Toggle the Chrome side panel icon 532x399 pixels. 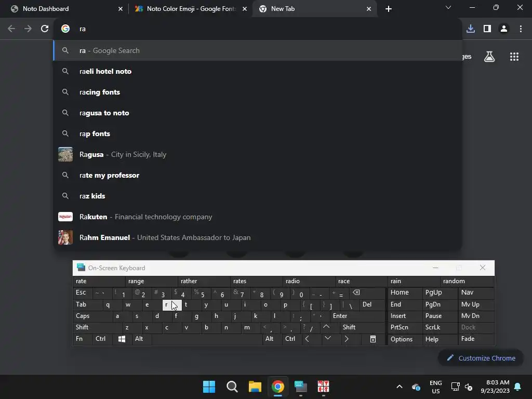pyautogui.click(x=487, y=29)
